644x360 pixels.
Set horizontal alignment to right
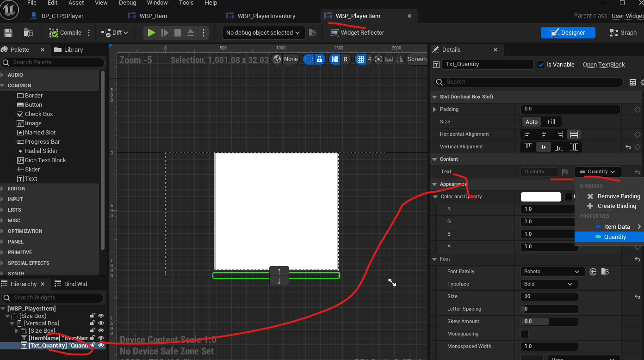[559, 134]
